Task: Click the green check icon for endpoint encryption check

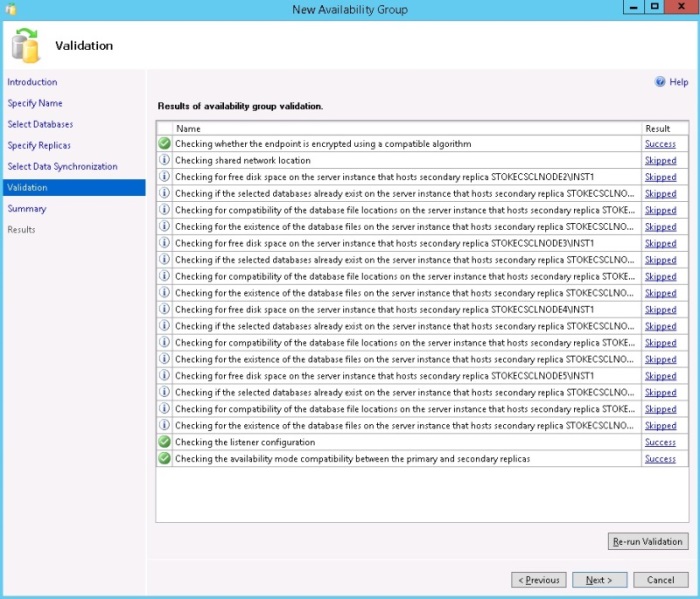Action: [164, 144]
